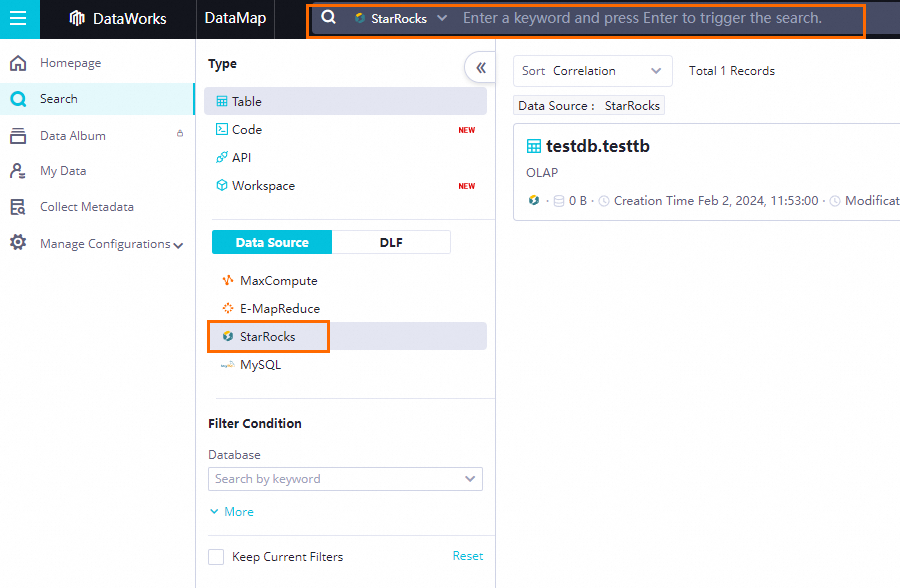Image resolution: width=900 pixels, height=588 pixels.
Task: Select API type filter
Action: 346,157
